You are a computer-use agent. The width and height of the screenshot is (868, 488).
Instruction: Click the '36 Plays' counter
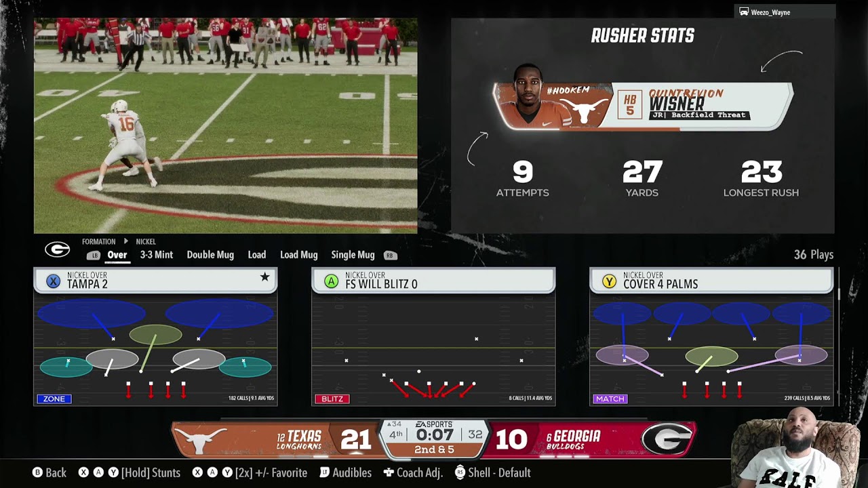click(x=814, y=255)
